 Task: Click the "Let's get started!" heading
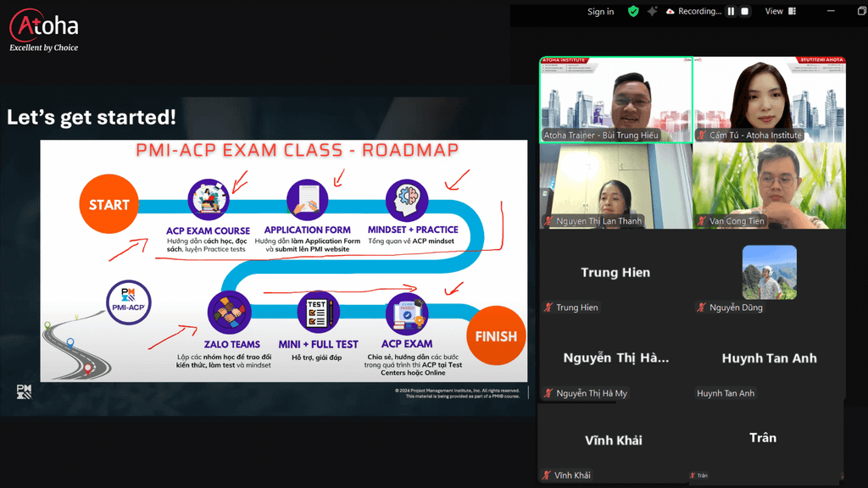[92, 117]
